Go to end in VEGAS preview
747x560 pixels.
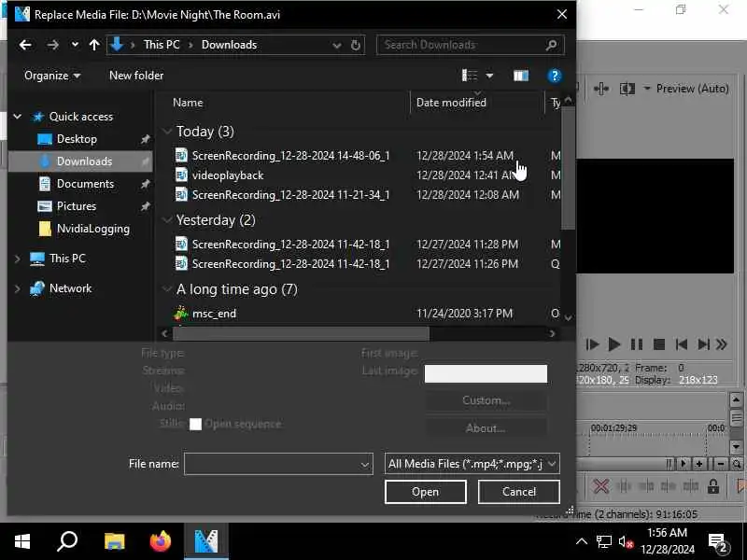(x=703, y=344)
